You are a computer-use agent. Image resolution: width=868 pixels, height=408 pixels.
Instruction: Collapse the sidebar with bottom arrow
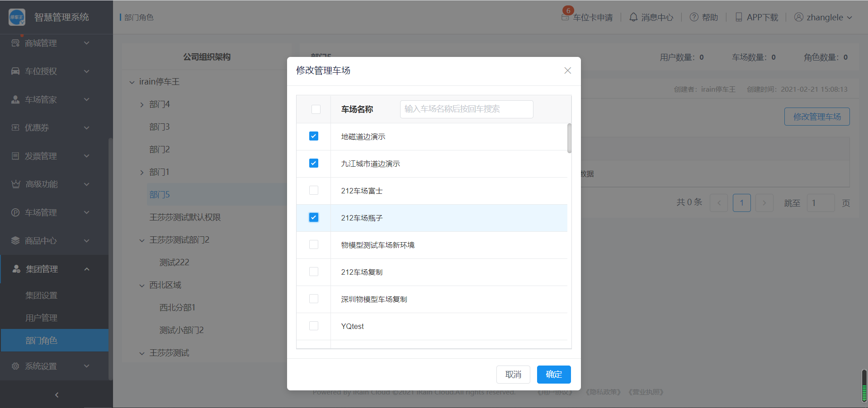click(x=57, y=395)
